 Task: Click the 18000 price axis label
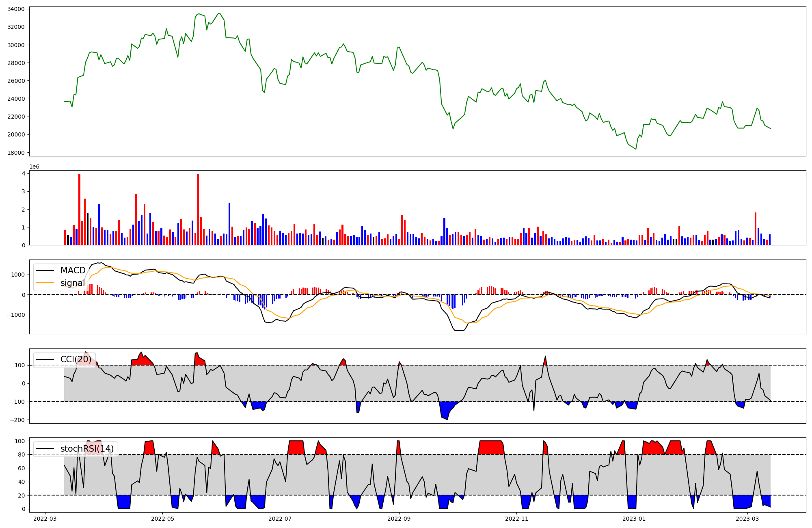pyautogui.click(x=16, y=153)
